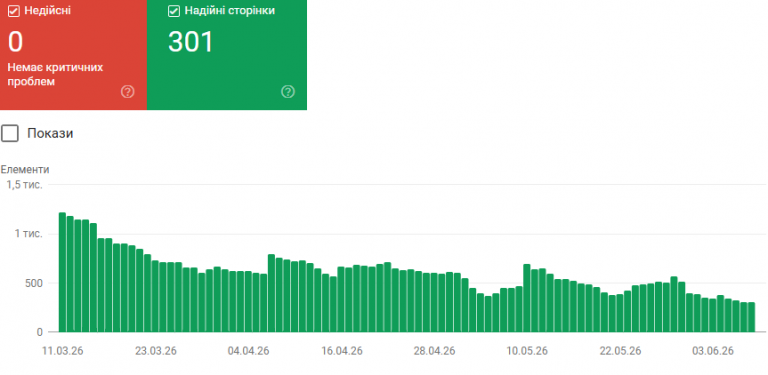Uncheck the Надійні сторінки checkbox
This screenshot has width=768, height=375.
pyautogui.click(x=174, y=11)
